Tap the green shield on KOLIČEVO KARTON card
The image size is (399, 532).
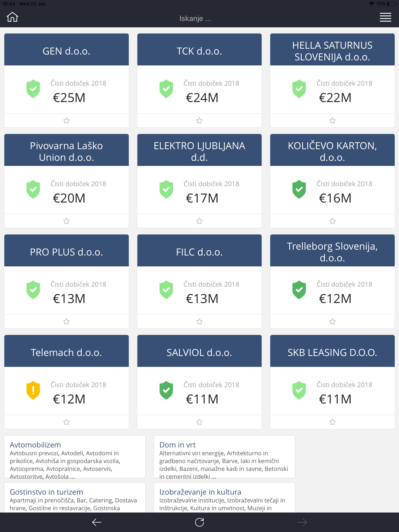click(299, 189)
